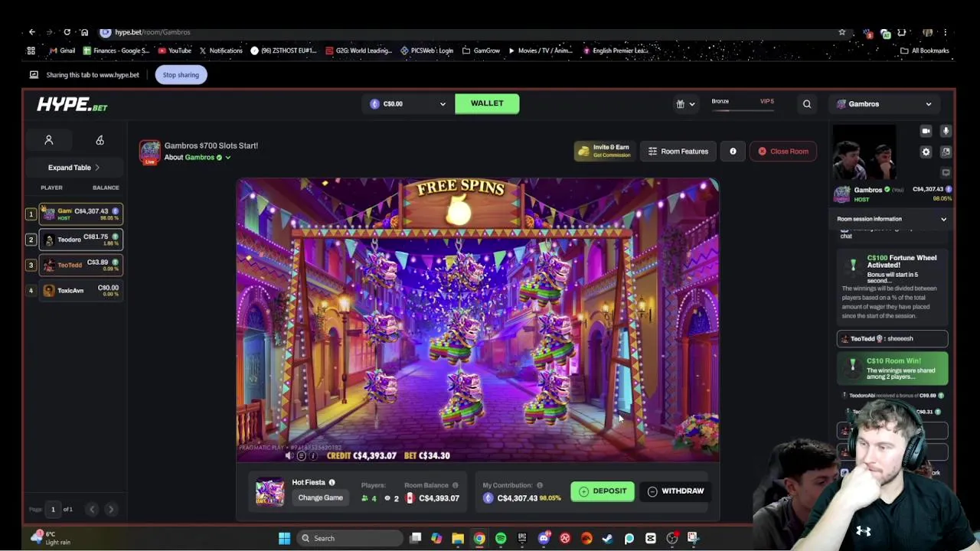Bookmark this page with the star icon
Image resolution: width=980 pixels, height=551 pixels.
pos(842,32)
